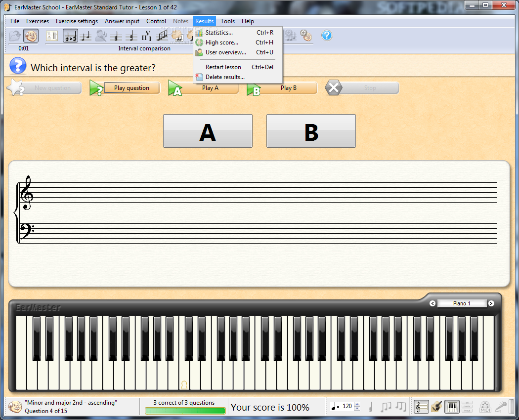Click the single quarter note status icon

tap(371, 407)
